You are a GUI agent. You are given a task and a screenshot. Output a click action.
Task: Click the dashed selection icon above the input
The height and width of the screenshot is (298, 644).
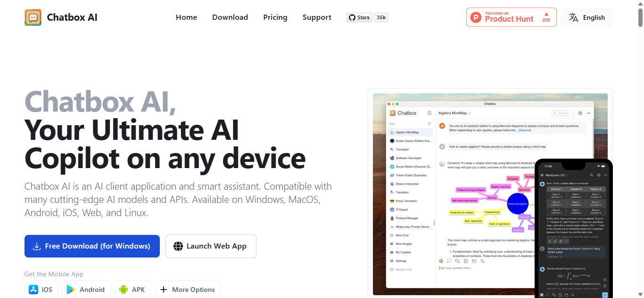coord(449,261)
